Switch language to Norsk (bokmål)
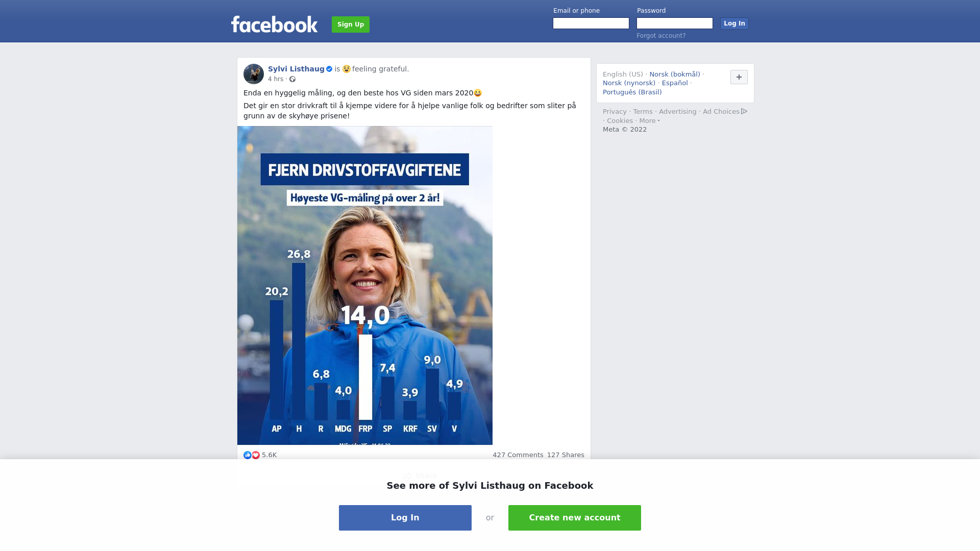The image size is (980, 551). (675, 74)
